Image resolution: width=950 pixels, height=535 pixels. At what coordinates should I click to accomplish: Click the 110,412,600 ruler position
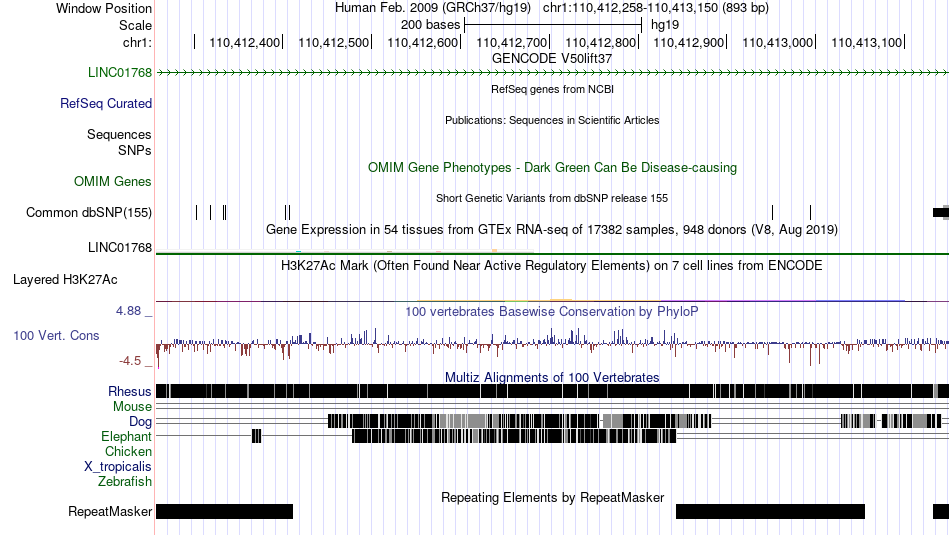(x=422, y=42)
